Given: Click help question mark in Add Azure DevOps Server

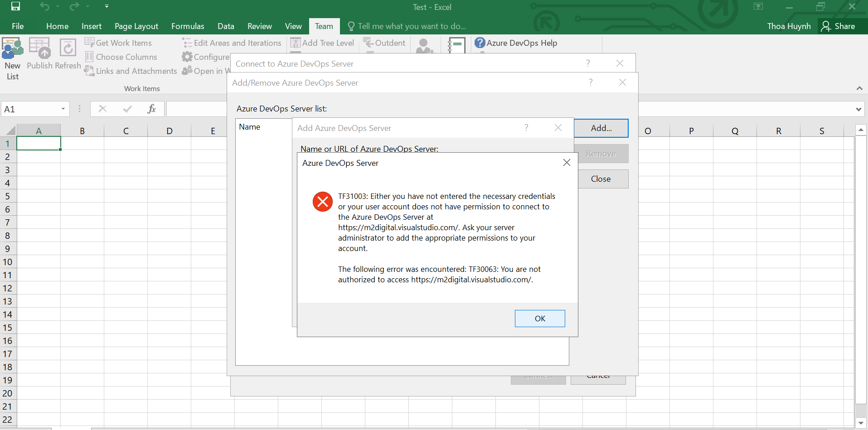Looking at the screenshot, I should pos(526,128).
